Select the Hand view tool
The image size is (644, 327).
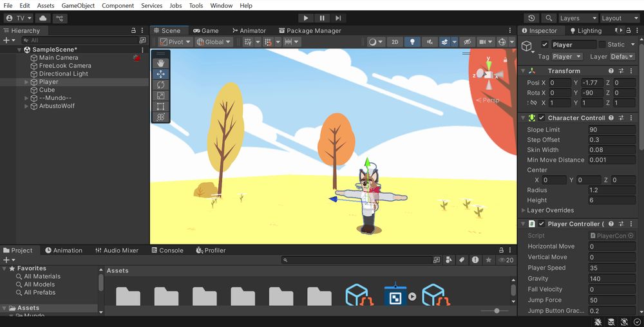pos(160,63)
